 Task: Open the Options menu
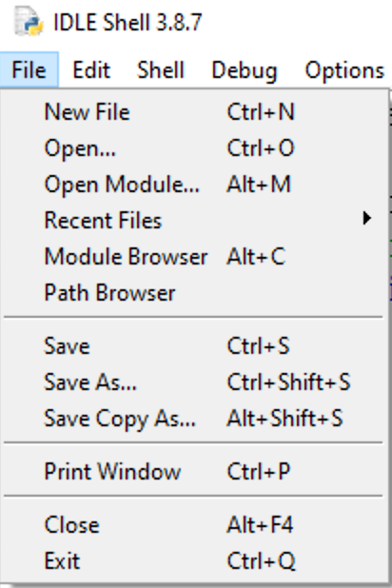tap(344, 69)
